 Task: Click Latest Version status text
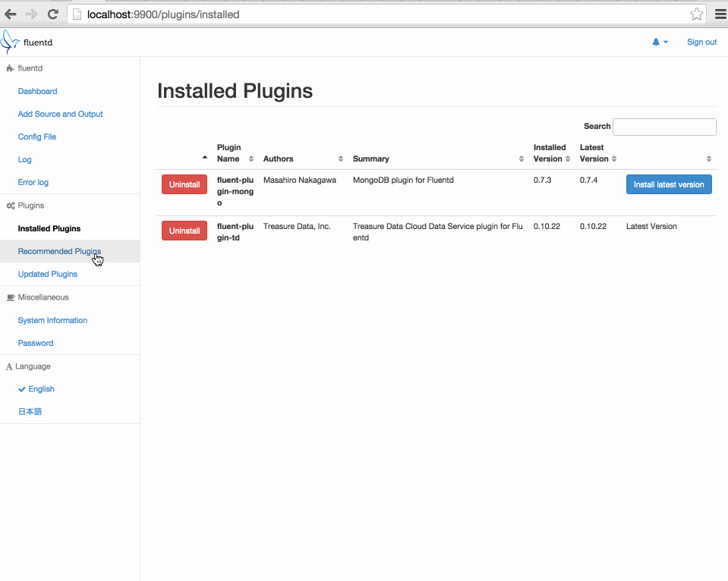[x=651, y=227]
